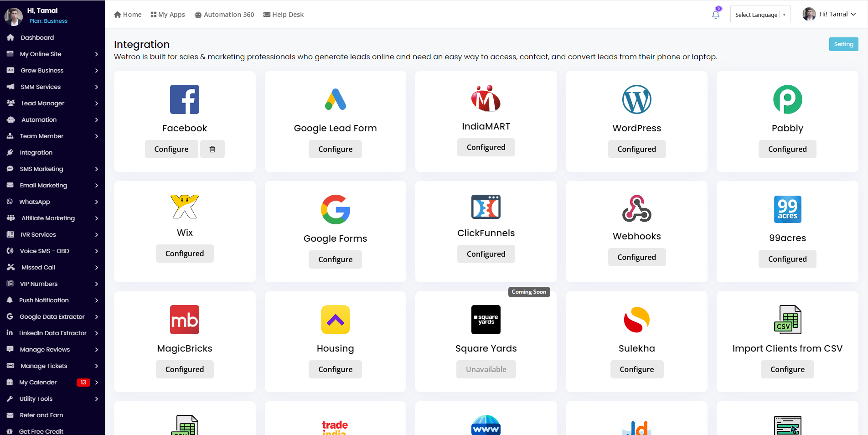Click the IndiaMART logo icon
The width and height of the screenshot is (868, 435).
point(486,98)
